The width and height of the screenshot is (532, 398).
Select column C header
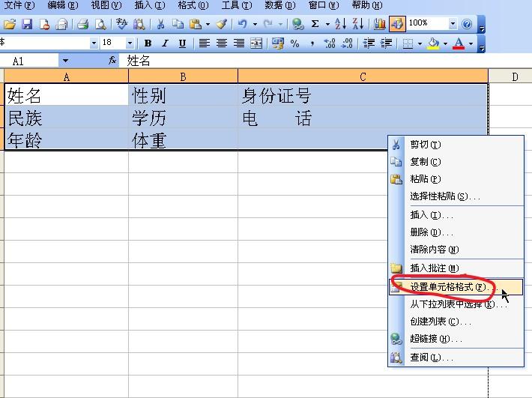coord(363,76)
